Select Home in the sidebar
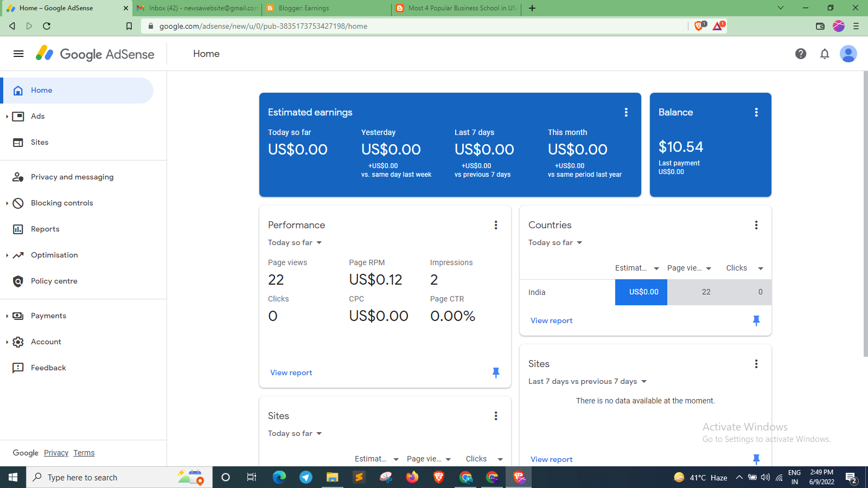Viewport: 868px width, 488px height. (x=77, y=91)
